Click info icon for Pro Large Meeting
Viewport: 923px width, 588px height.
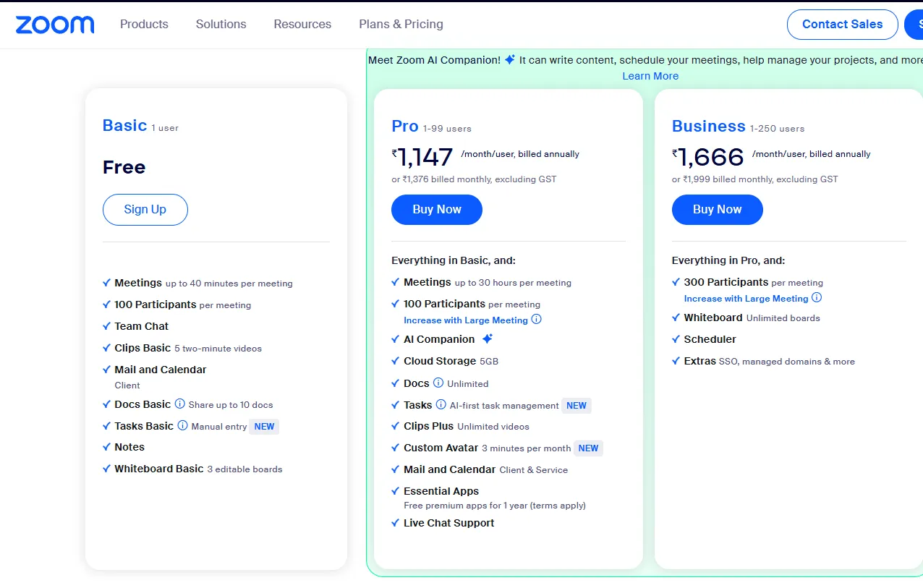[537, 320]
